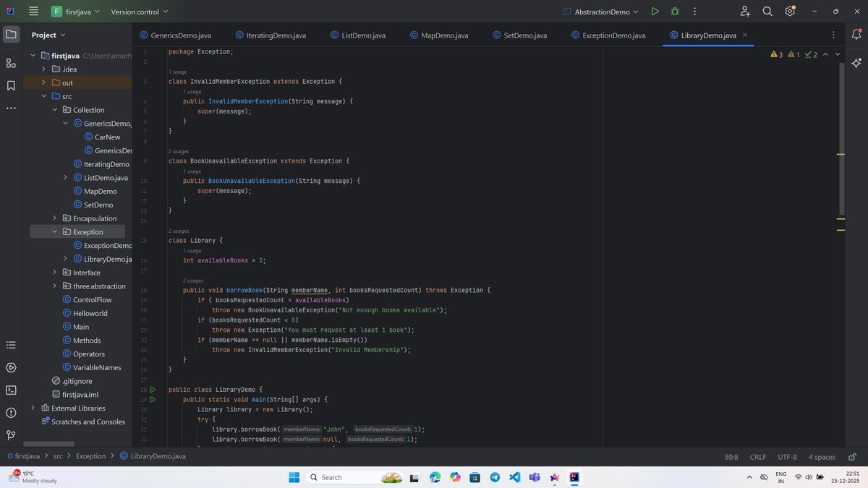Screen dimensions: 868x488
Task: Open the Terminal tool window
Action: tap(11, 390)
